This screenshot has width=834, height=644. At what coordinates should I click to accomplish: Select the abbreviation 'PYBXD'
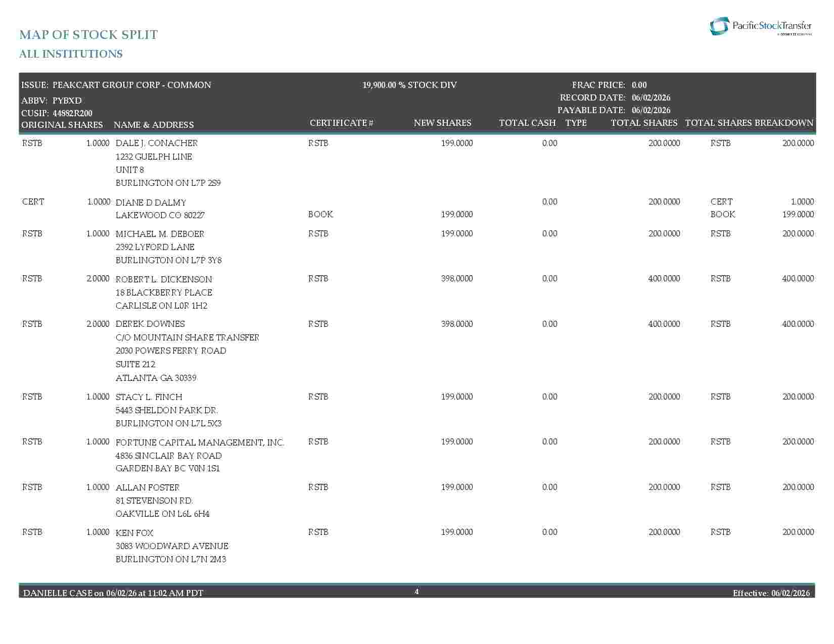click(67, 101)
